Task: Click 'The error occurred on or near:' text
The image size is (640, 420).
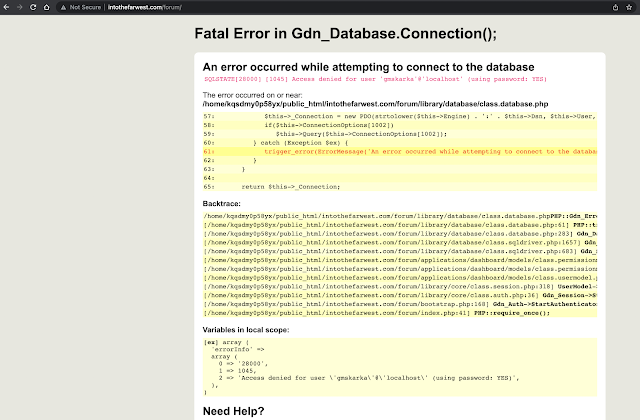Action: tap(252, 95)
